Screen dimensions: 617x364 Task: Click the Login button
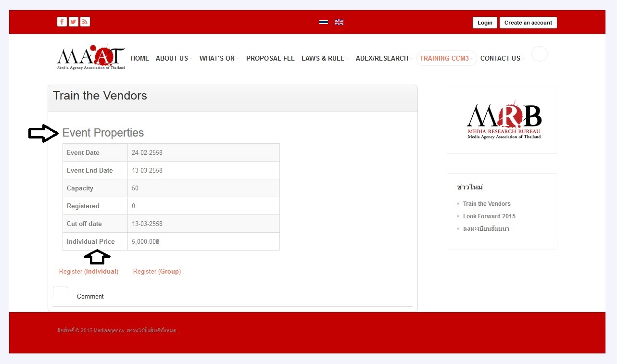(485, 23)
